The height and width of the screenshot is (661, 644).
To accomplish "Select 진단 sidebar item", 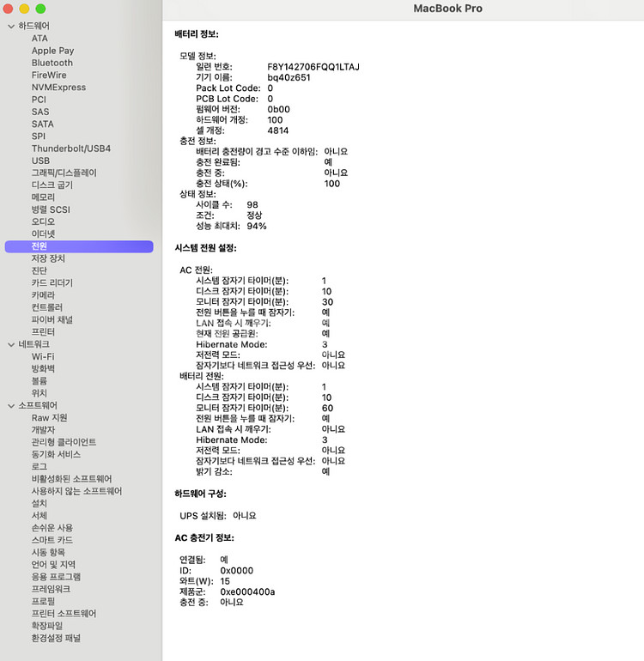I will [x=39, y=270].
